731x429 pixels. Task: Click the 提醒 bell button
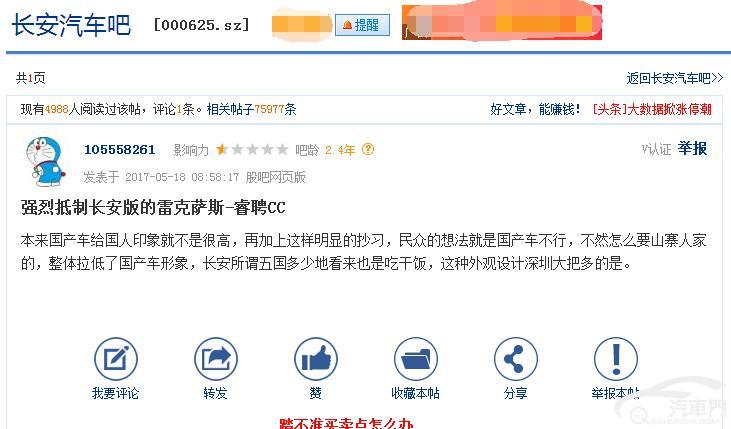point(362,25)
